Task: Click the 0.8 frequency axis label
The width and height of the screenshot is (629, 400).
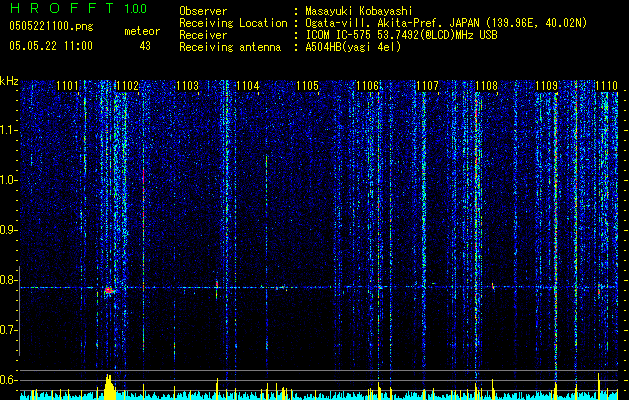Action: pos(9,280)
